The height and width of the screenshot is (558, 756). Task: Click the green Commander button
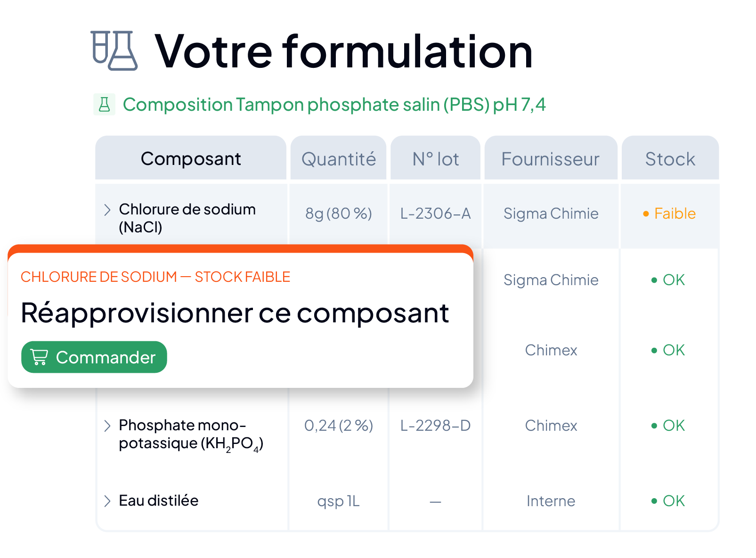(x=94, y=357)
